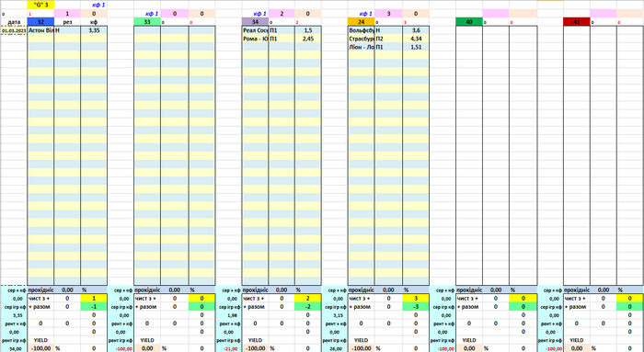This screenshot has width=644, height=352.
Task: Click the light-green header cell '33'
Action: click(147, 22)
